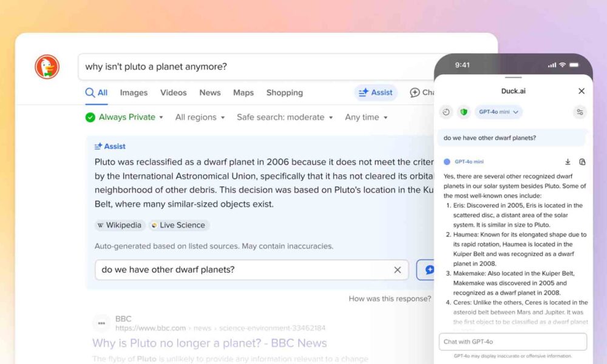Click the DuckDuckGo logo
The height and width of the screenshot is (364, 607).
pos(47,67)
